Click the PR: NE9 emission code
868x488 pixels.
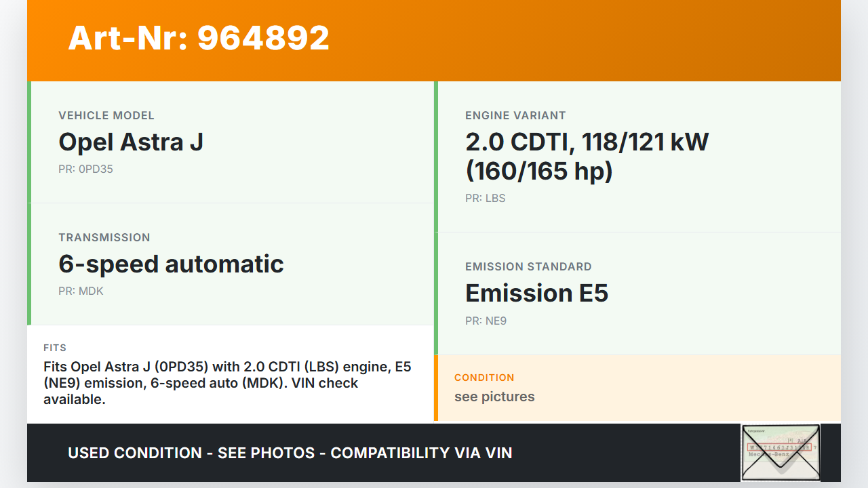(486, 321)
